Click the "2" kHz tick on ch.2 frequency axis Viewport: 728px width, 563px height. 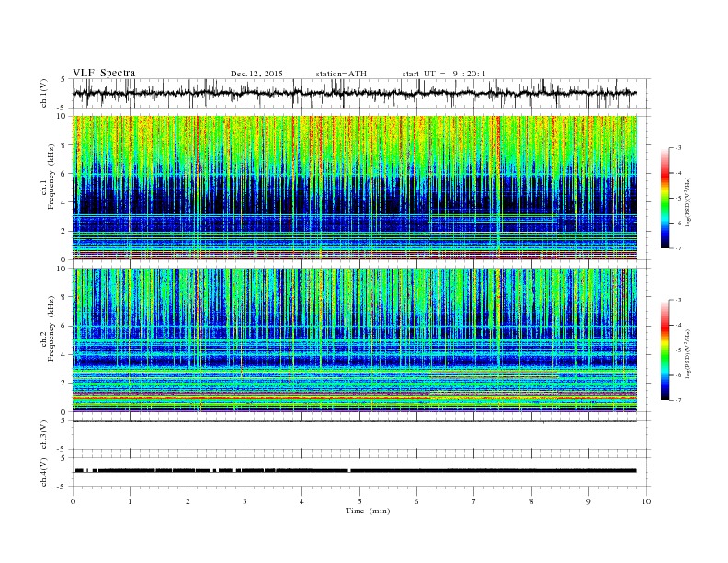pos(63,384)
